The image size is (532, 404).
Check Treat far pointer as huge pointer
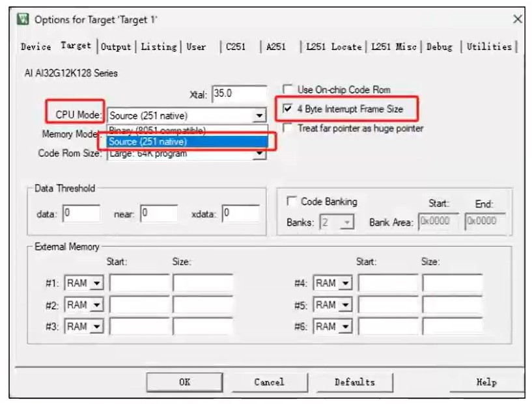pyautogui.click(x=287, y=129)
